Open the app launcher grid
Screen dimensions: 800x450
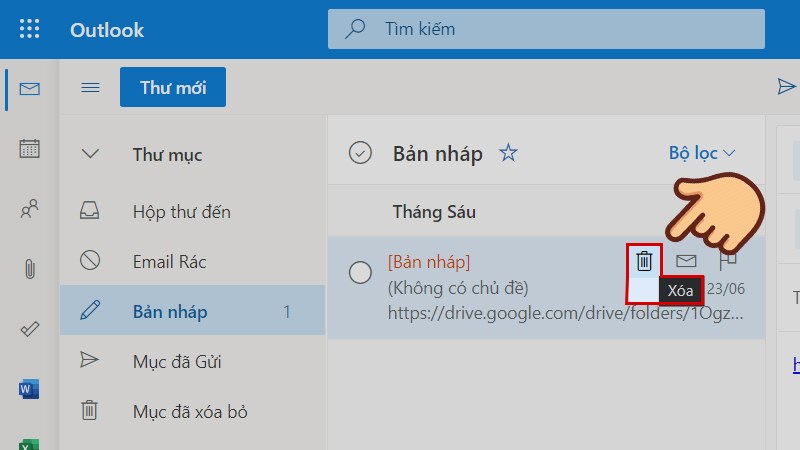(29, 29)
